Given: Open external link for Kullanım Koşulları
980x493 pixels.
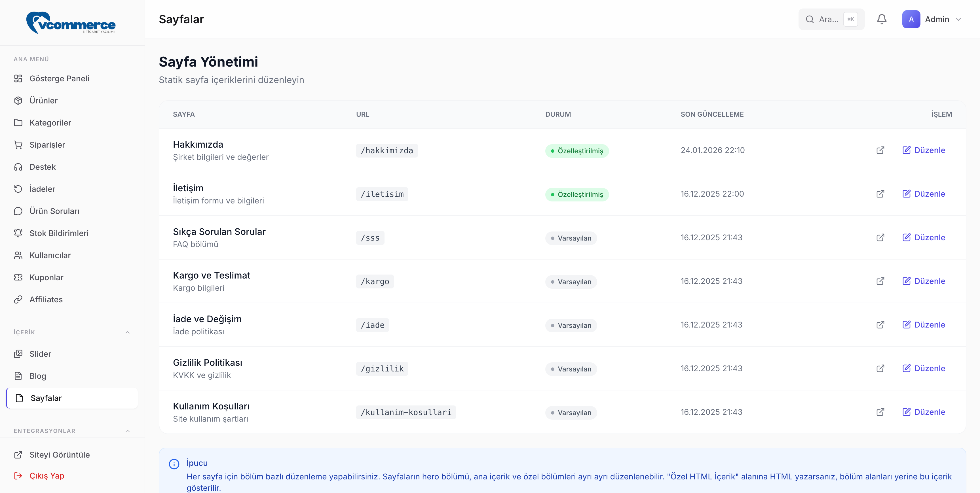Looking at the screenshot, I should 880,412.
